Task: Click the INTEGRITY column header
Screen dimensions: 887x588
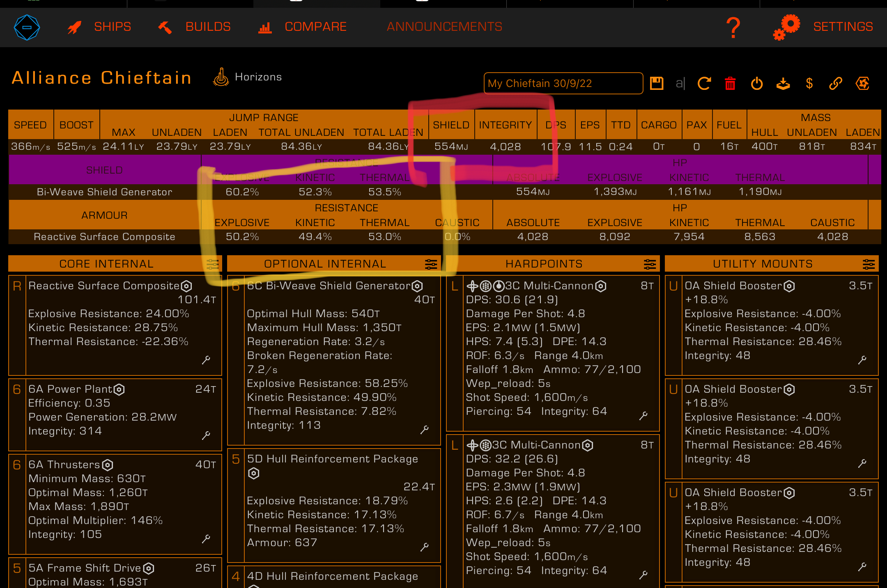Action: (506, 125)
